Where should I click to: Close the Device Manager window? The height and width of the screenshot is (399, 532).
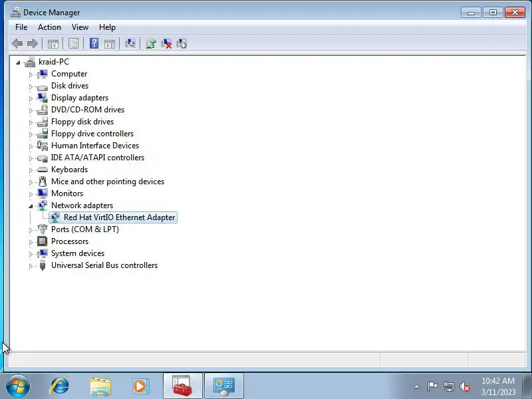tap(515, 13)
